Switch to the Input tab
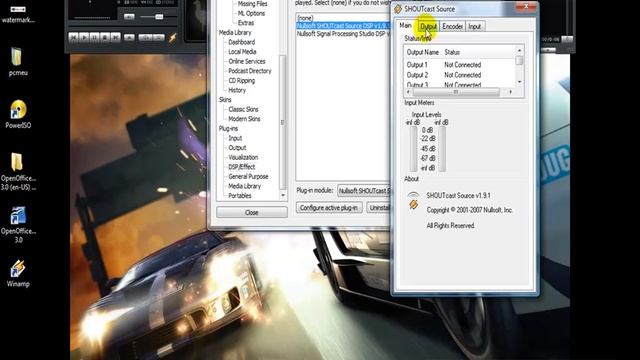640x360 pixels. [474, 26]
